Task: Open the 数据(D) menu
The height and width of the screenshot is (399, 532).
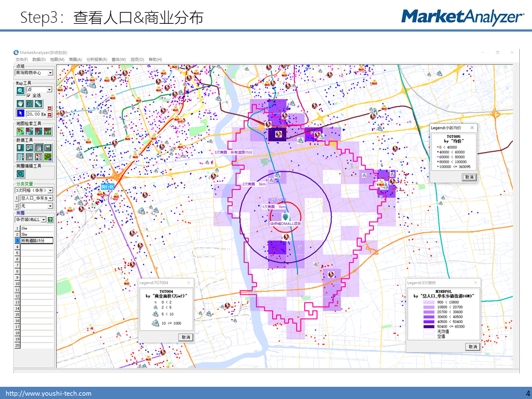Action: tap(39, 60)
